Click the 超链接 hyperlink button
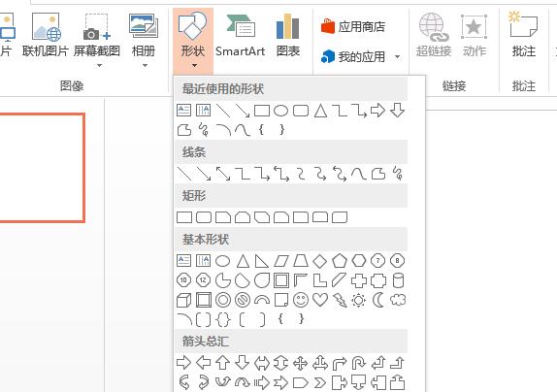The height and width of the screenshot is (392, 557). pyautogui.click(x=434, y=36)
